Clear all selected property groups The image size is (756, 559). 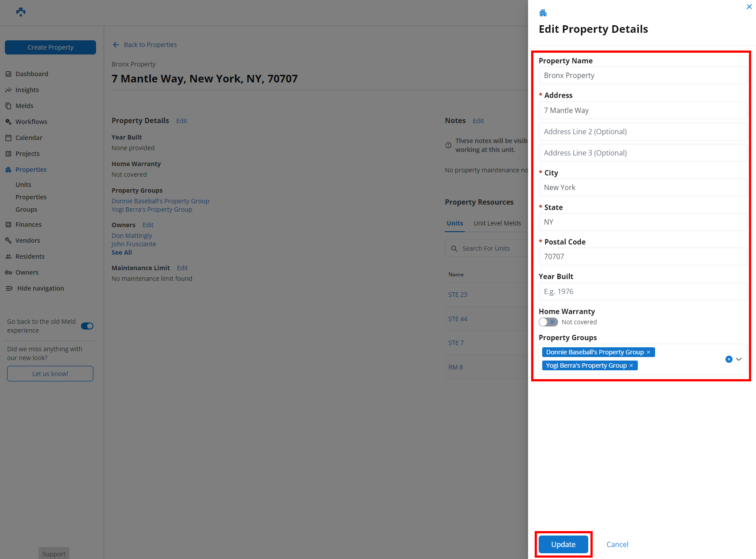[729, 359]
